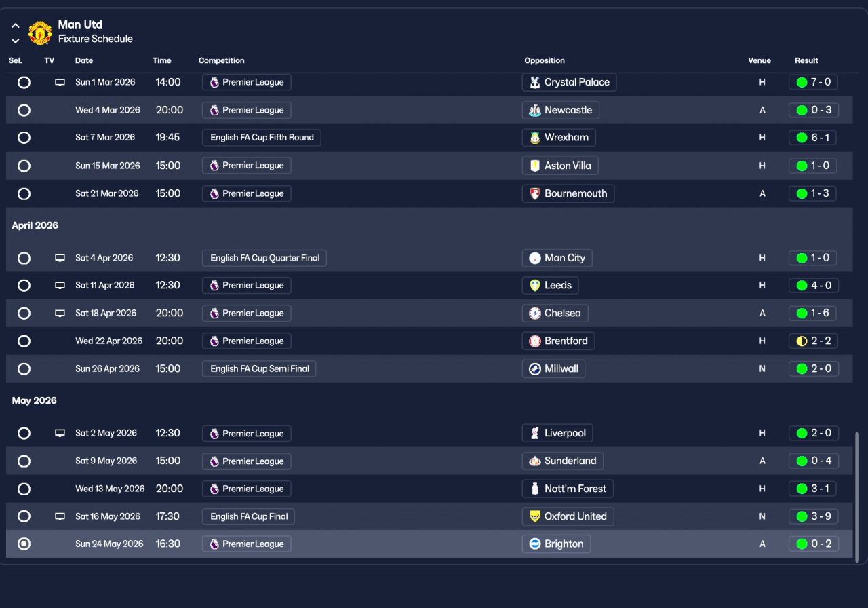The width and height of the screenshot is (868, 608).
Task: Click the Bournemouth club crest
Action: (535, 193)
